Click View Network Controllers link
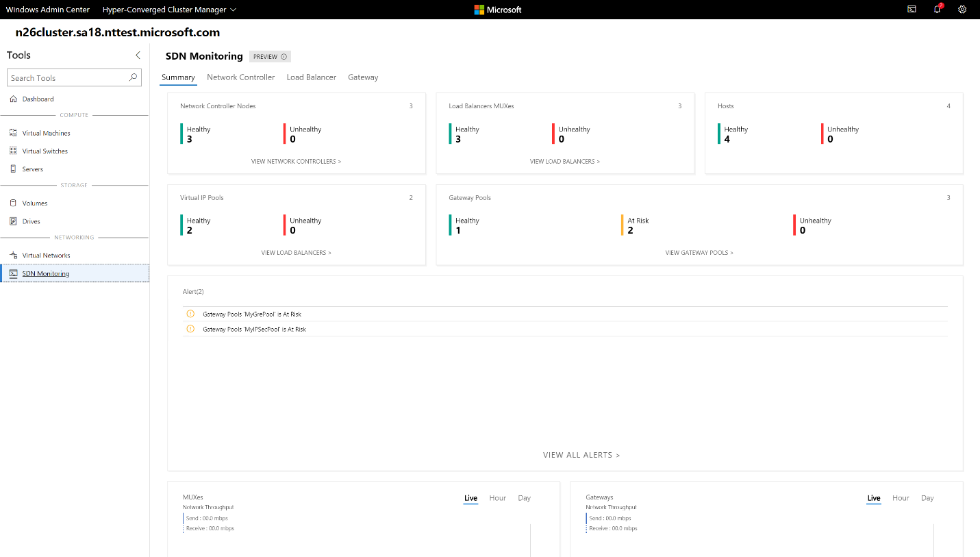This screenshot has height=557, width=980. point(296,162)
